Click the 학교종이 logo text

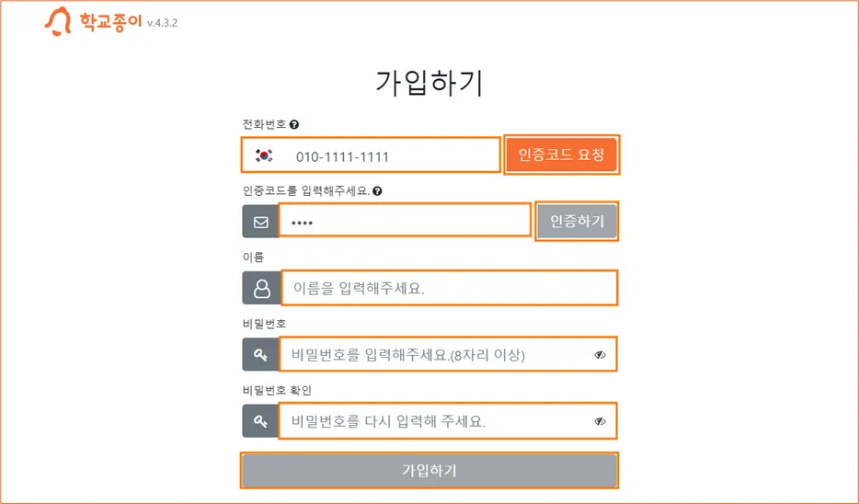pyautogui.click(x=110, y=22)
